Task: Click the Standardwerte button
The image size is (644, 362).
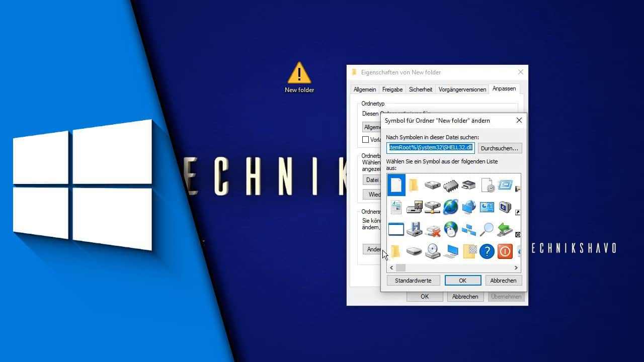Action: (413, 281)
